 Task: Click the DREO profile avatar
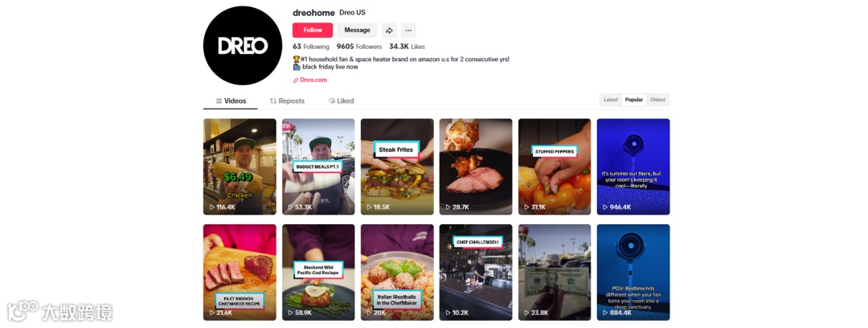point(243,46)
